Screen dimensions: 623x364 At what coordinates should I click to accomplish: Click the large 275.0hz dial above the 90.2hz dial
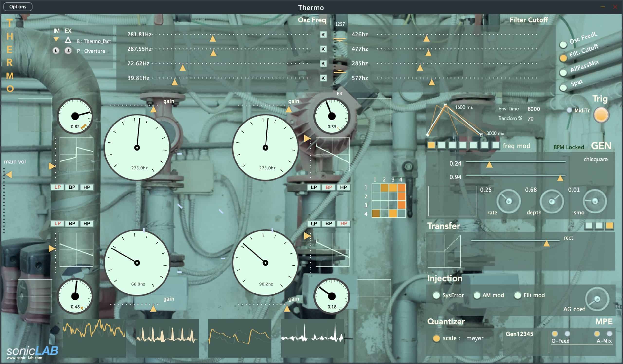(x=265, y=148)
